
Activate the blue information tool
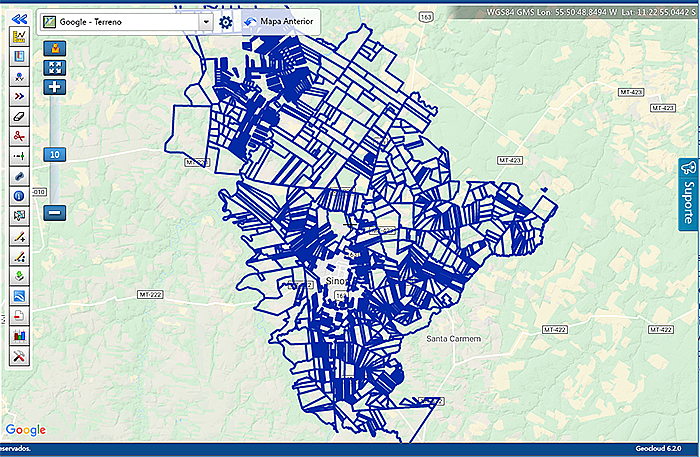19,196
